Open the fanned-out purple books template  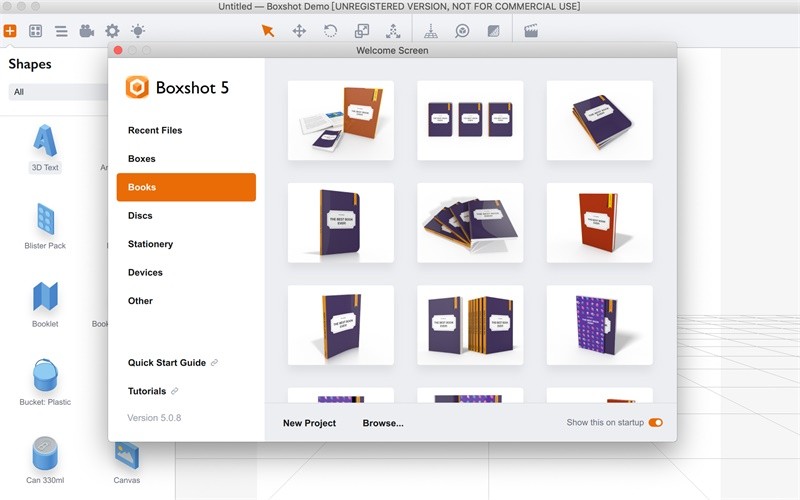470,223
